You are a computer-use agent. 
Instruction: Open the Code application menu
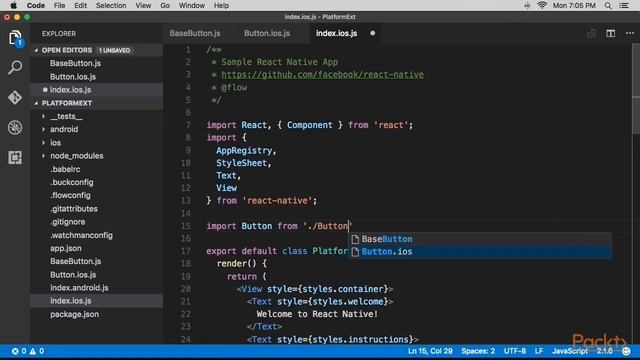(x=36, y=5)
